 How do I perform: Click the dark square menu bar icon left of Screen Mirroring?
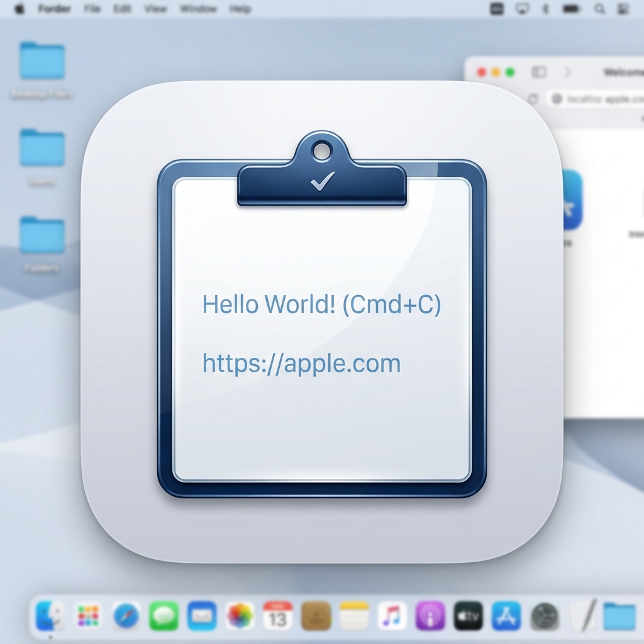[497, 9]
